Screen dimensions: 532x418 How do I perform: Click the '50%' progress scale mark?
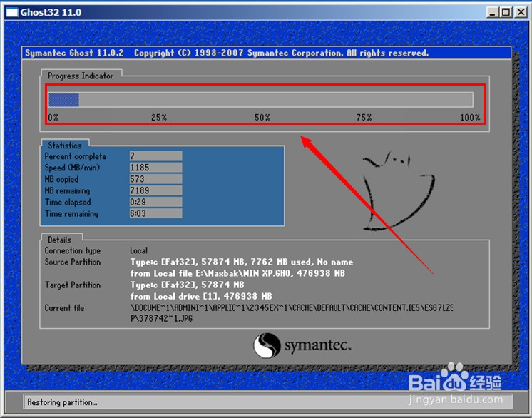coord(262,118)
